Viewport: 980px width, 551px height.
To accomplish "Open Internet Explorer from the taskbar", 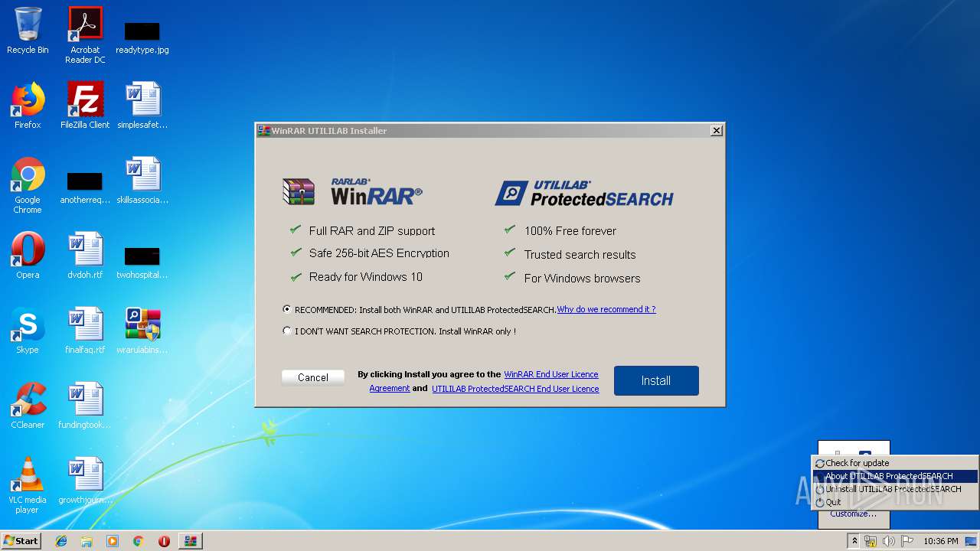I will point(61,541).
